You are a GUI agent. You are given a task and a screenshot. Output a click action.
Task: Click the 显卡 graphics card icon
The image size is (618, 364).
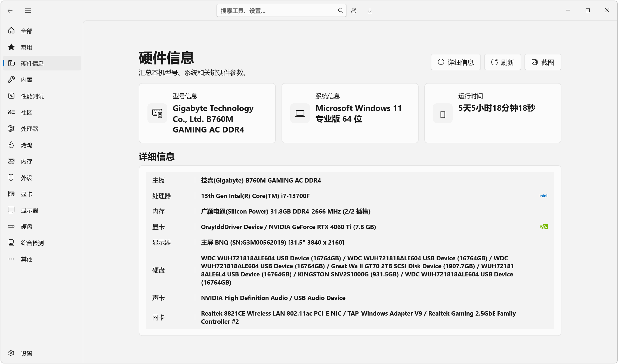pos(11,194)
